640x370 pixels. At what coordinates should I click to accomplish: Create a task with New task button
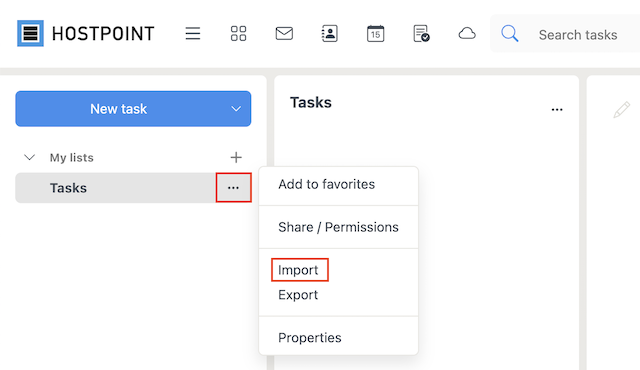pos(119,109)
